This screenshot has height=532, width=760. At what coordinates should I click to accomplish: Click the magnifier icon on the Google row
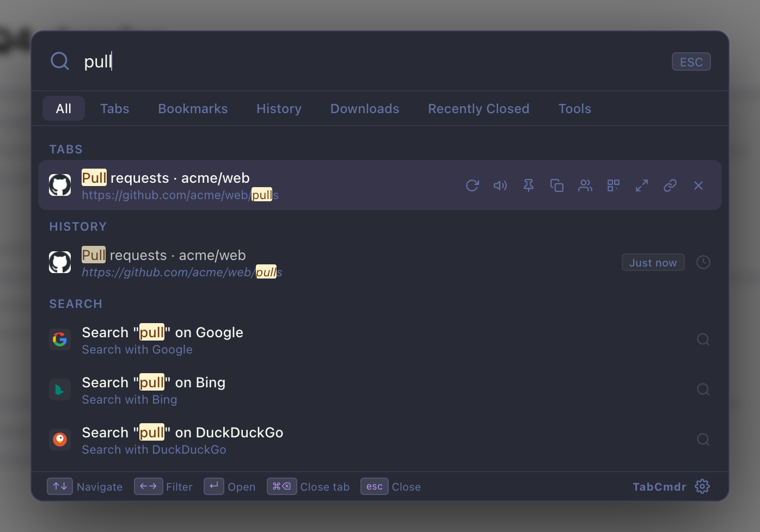(x=703, y=339)
